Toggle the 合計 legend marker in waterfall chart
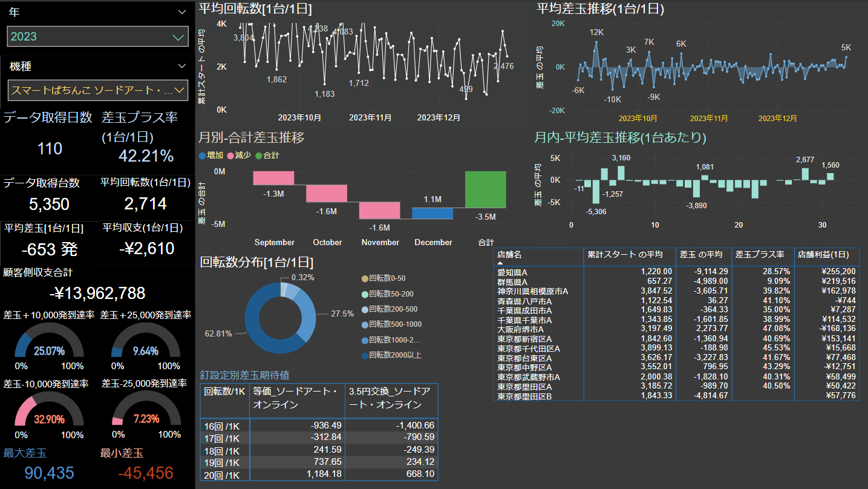Screen dimensions: 868x489 259,156
